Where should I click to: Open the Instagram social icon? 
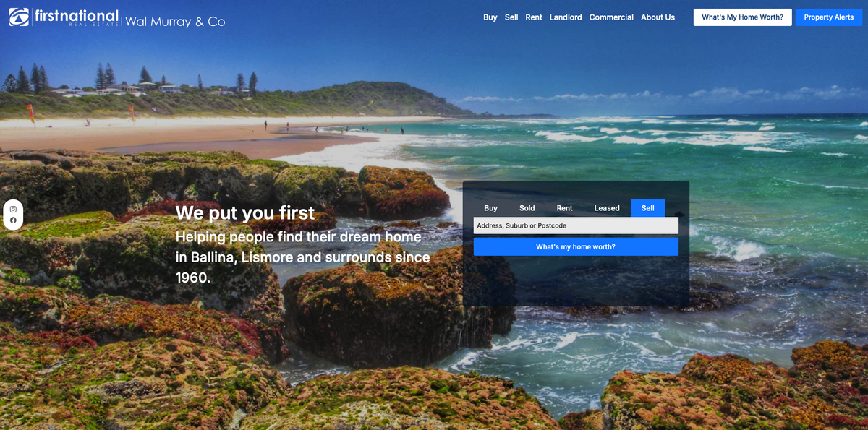click(x=13, y=209)
